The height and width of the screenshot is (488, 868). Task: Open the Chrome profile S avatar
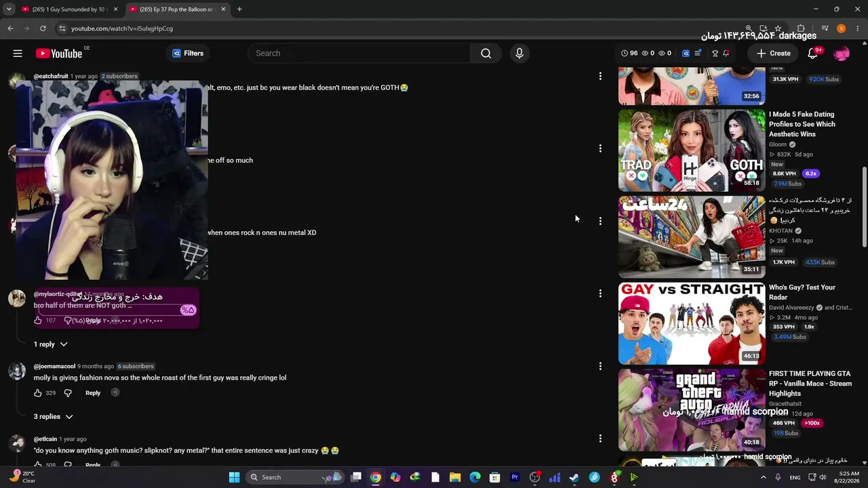click(842, 28)
